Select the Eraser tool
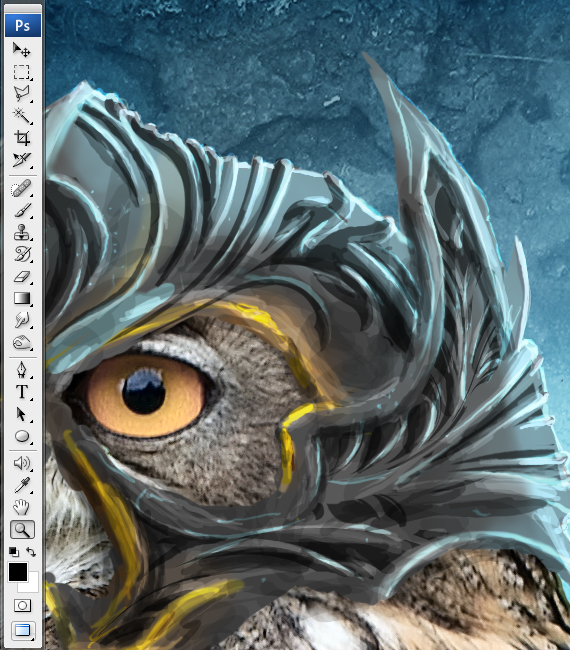This screenshot has height=650, width=570. [x=22, y=276]
